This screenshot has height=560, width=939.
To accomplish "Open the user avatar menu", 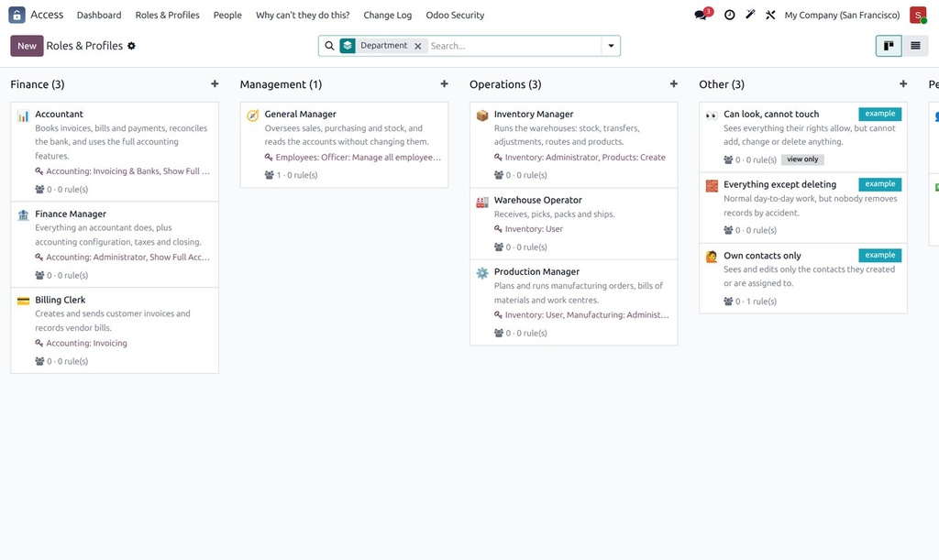I will pyautogui.click(x=918, y=15).
